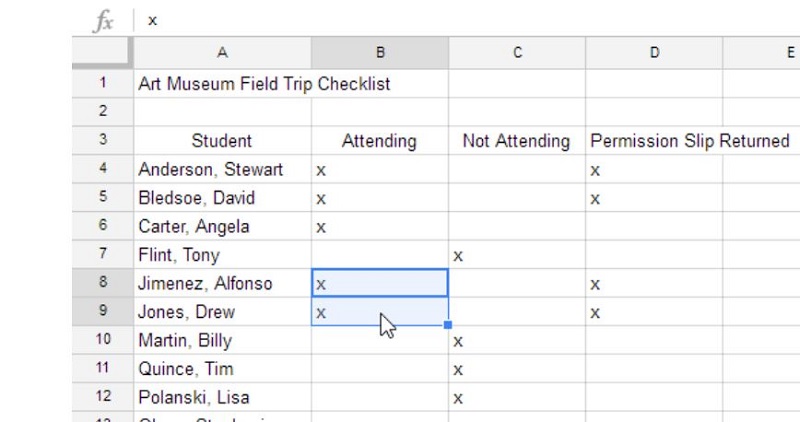This screenshot has width=800, height=422.
Task: Select column B header
Action: pos(380,53)
